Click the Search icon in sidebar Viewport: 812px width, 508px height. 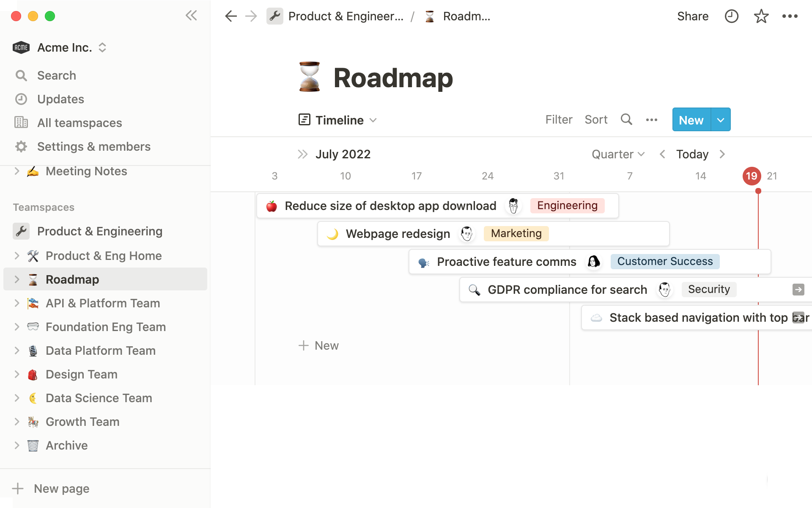click(21, 75)
